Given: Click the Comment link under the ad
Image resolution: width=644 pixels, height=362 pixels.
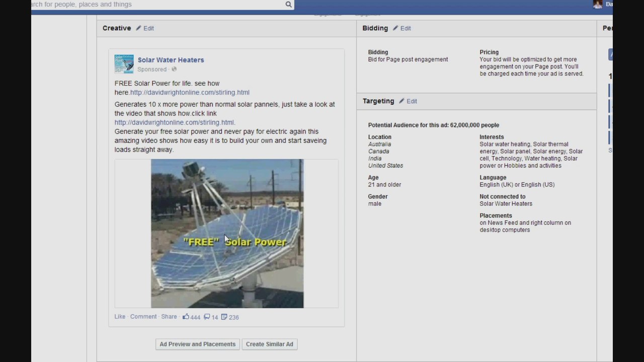Looking at the screenshot, I should pos(143,317).
